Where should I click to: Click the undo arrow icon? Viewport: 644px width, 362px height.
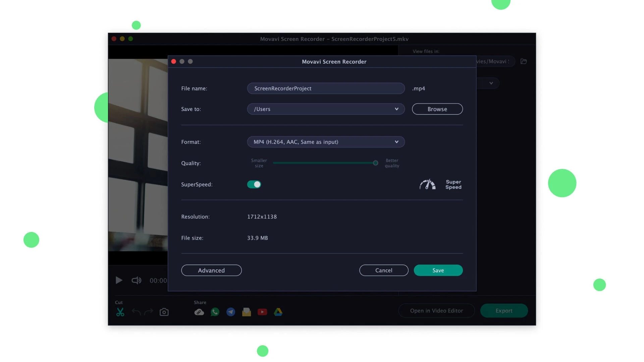pos(136,312)
